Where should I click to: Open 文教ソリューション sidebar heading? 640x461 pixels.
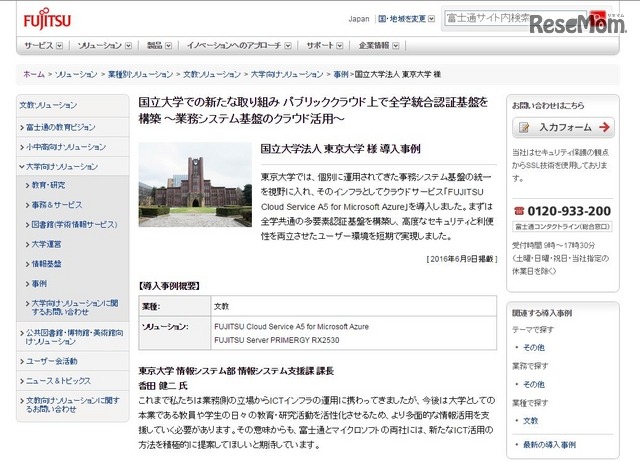(x=48, y=105)
